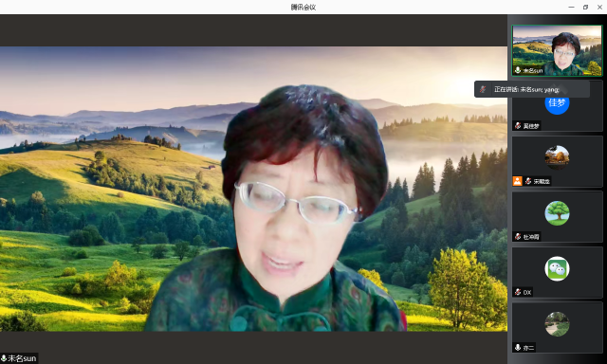607x364 pixels.
Task: Click the muted mic icon on 佳梦 tile
Action: click(x=518, y=126)
